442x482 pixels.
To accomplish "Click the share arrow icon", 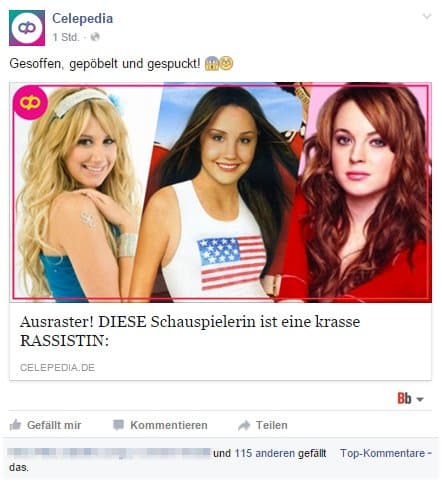I will (x=244, y=425).
